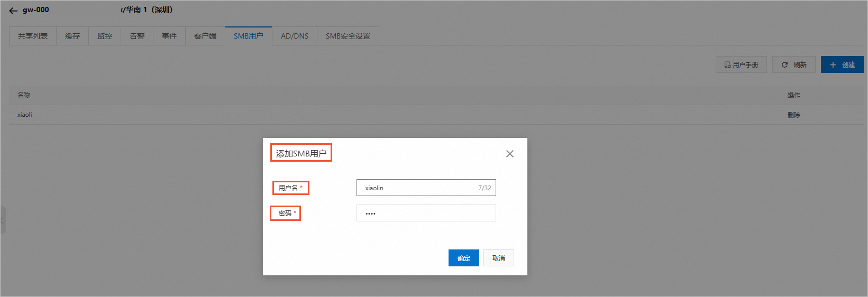Focus the 密码 password field
Screen dimensions: 868x297
click(x=426, y=213)
